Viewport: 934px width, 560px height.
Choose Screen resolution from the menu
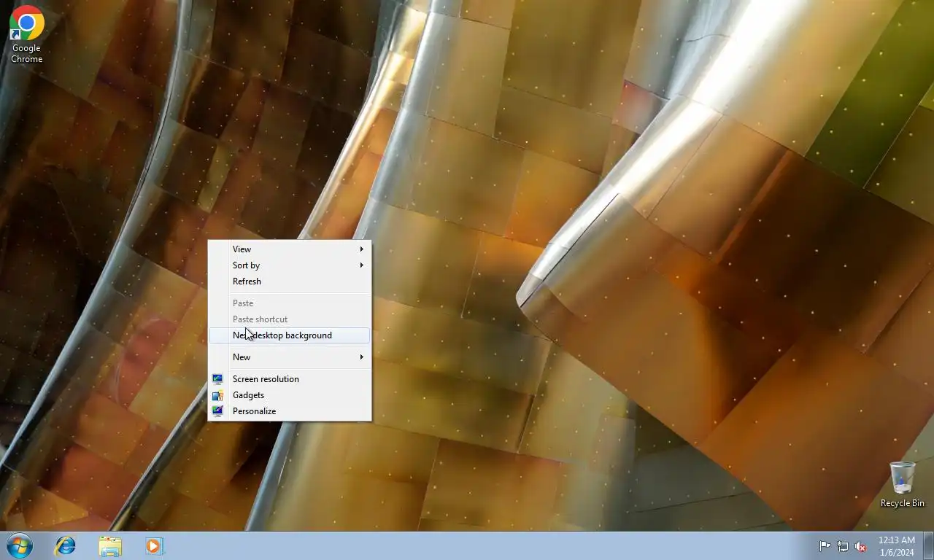tap(290, 379)
